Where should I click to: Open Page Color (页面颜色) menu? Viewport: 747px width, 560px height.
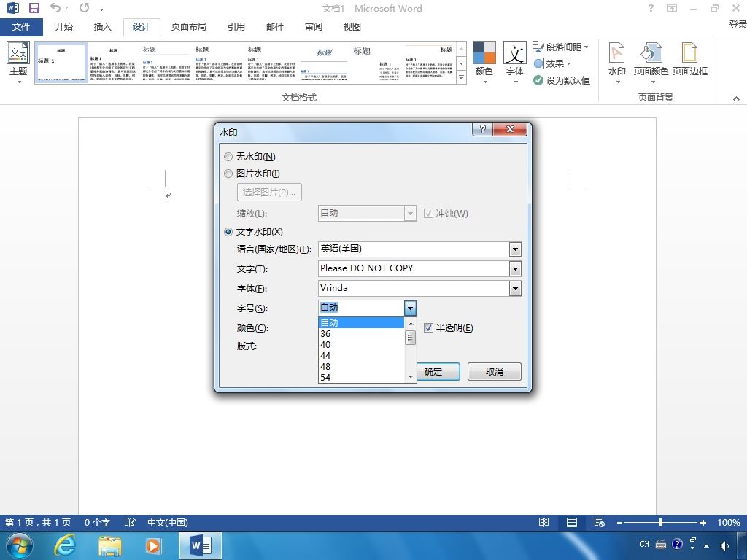pyautogui.click(x=651, y=63)
